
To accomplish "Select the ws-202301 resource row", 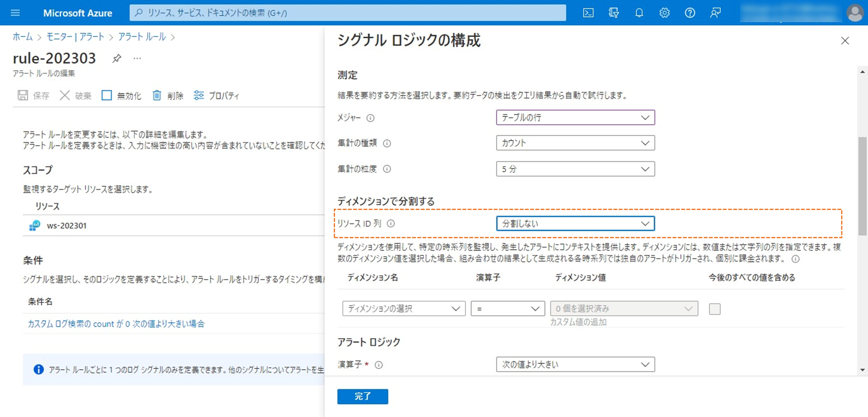I will (174, 226).
